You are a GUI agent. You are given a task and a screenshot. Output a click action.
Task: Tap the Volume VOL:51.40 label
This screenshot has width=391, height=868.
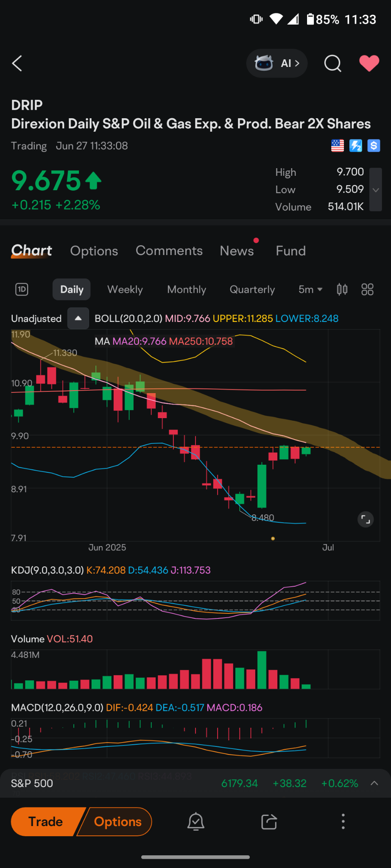52,639
